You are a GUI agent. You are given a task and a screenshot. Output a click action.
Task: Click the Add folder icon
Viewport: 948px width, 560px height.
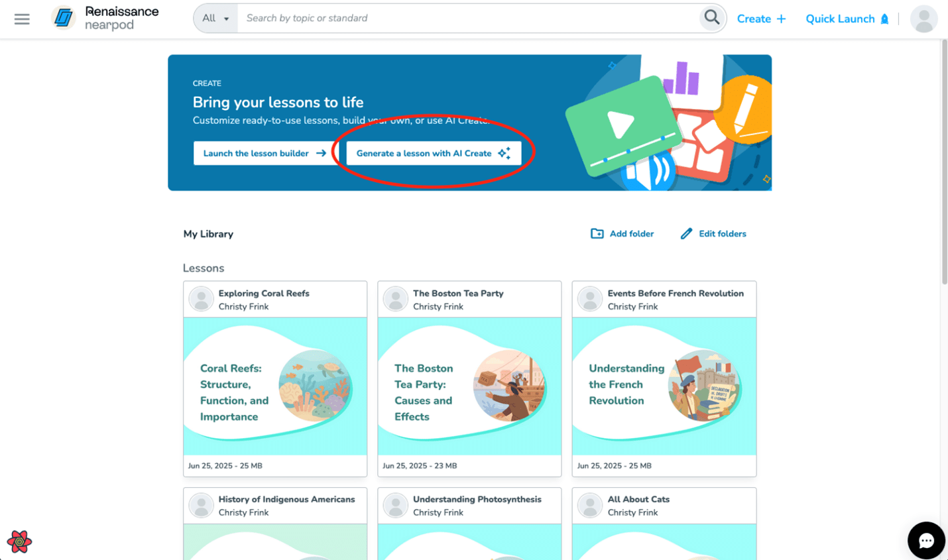click(597, 233)
